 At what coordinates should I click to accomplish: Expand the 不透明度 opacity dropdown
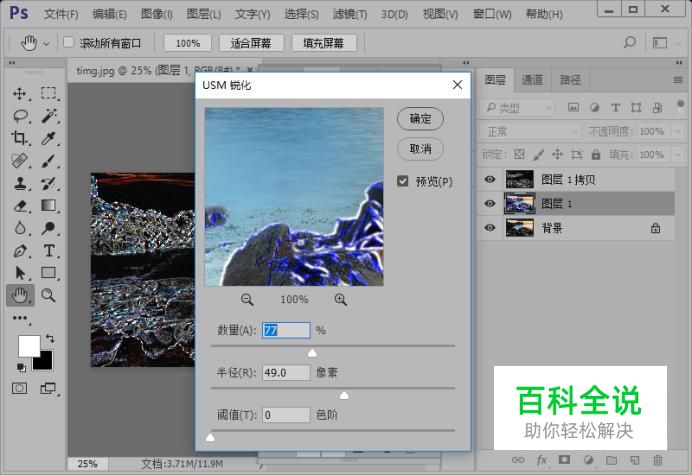click(x=677, y=132)
